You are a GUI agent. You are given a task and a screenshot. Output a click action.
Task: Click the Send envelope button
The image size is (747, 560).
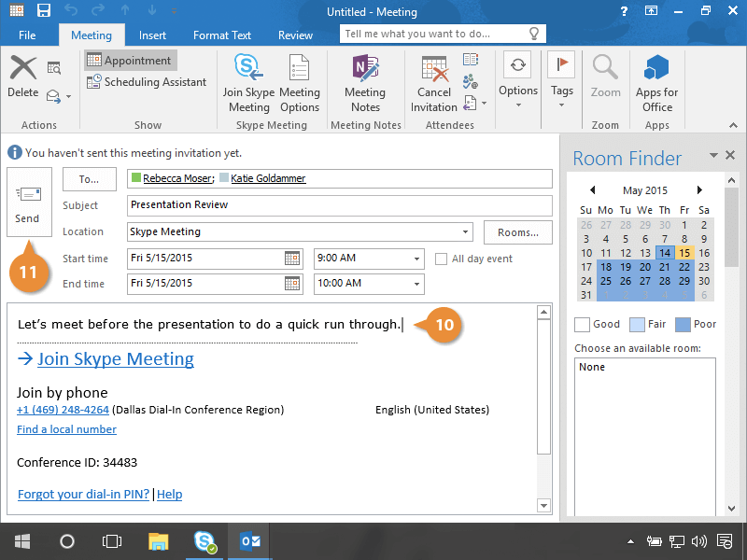29,203
